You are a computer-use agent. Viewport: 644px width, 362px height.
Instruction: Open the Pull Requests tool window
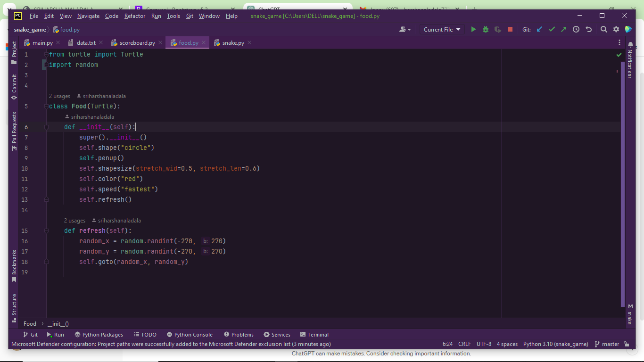point(14,131)
